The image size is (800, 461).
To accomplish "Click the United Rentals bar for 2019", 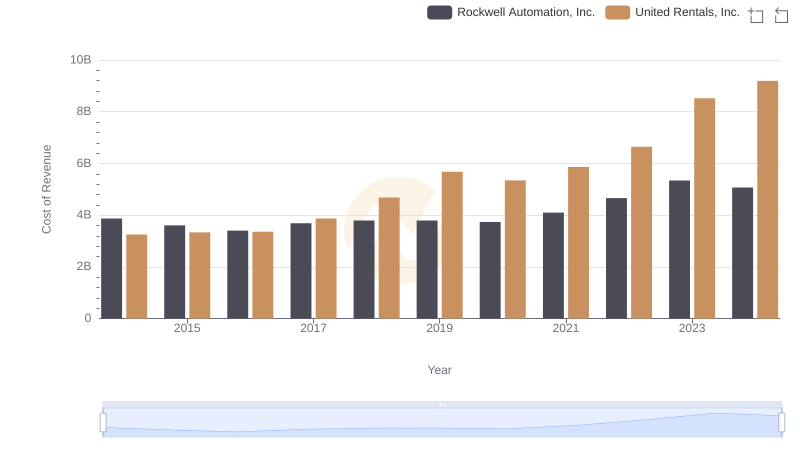I will tap(452, 245).
